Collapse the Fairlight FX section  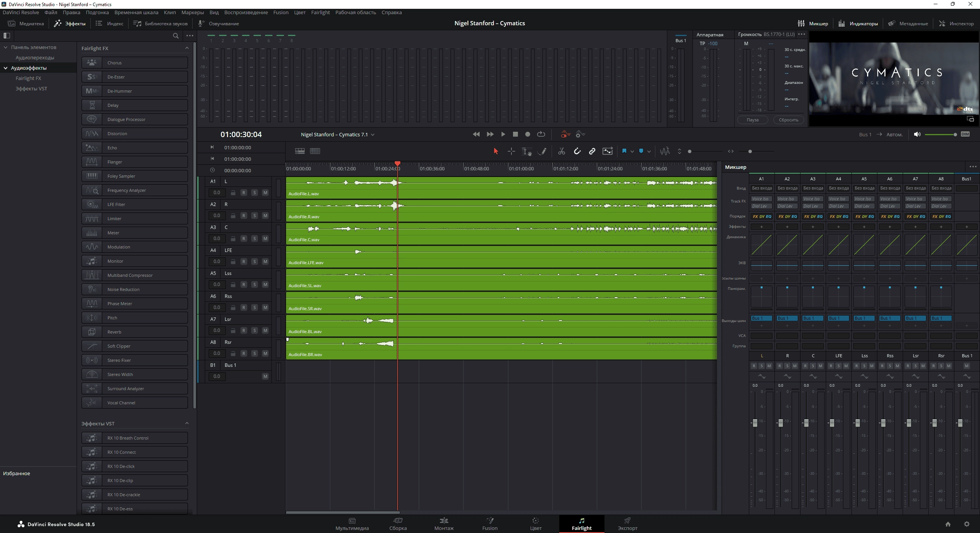pos(187,48)
